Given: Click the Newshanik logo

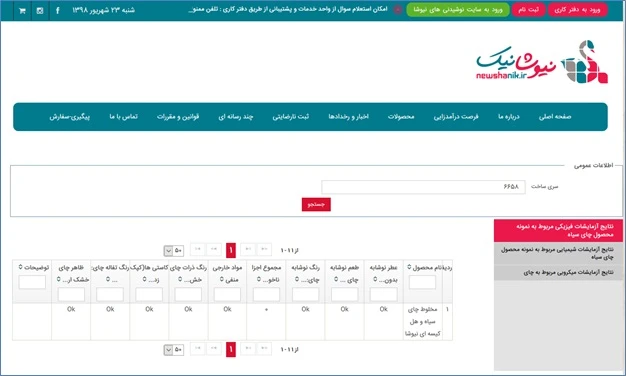Looking at the screenshot, I should click(x=542, y=62).
